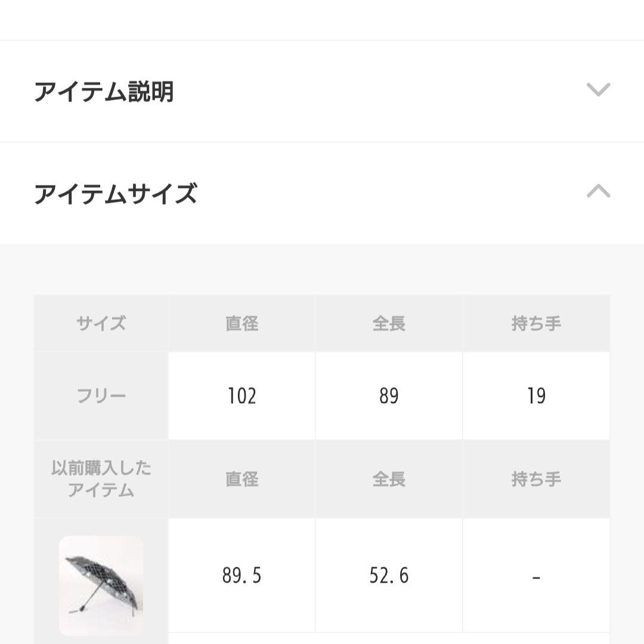Viewport: 644px width, 644px height.
Task: Click the second 直径 header in the table
Action: point(241,479)
